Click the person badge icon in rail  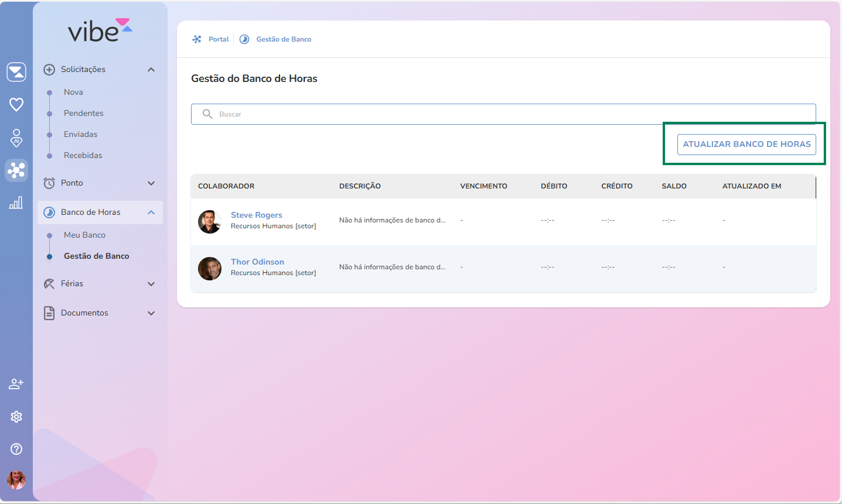click(16, 138)
